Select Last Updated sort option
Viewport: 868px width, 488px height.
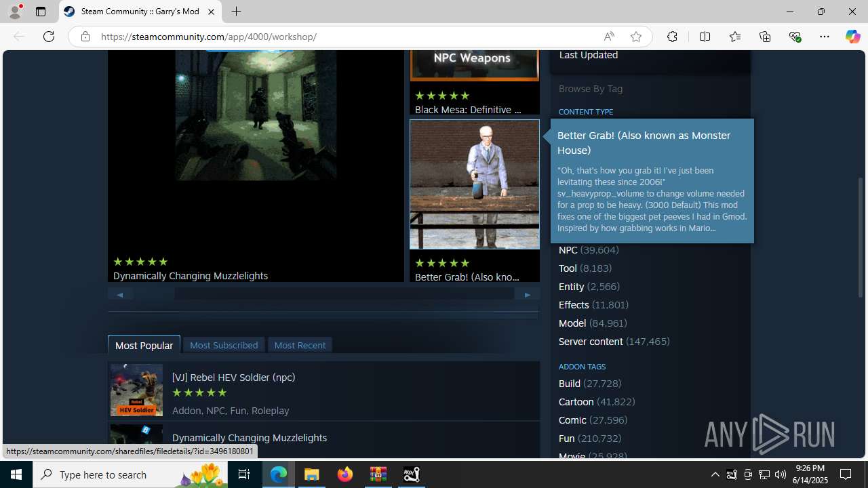coord(588,55)
